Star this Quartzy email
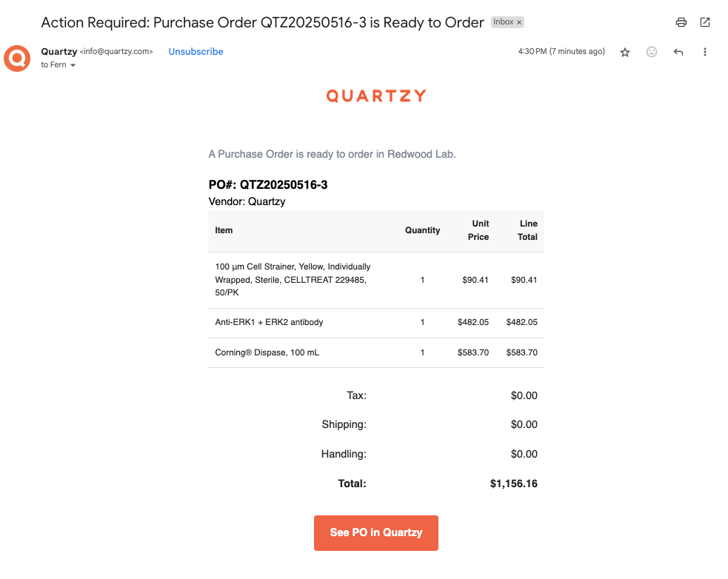The image size is (728, 579). (x=625, y=52)
